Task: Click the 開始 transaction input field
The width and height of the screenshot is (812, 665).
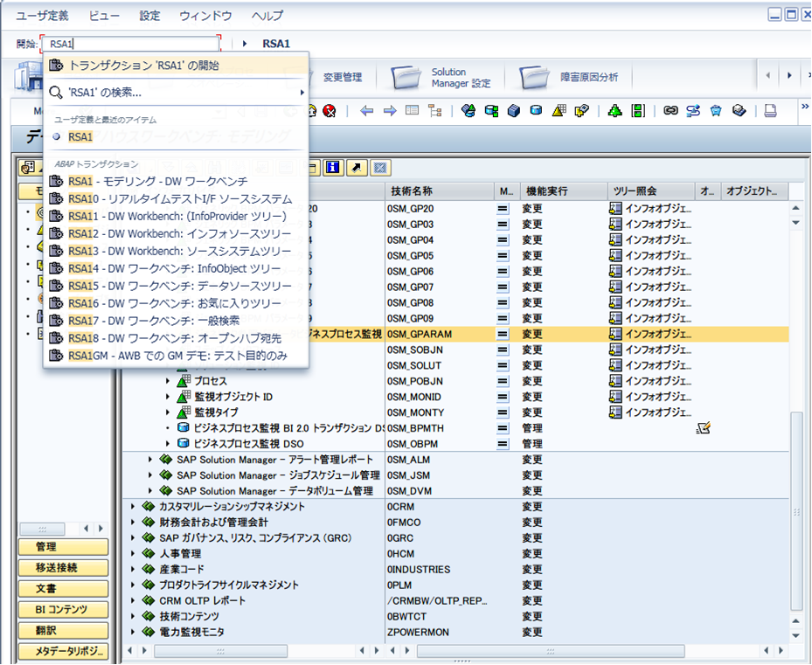Action: pos(130,44)
